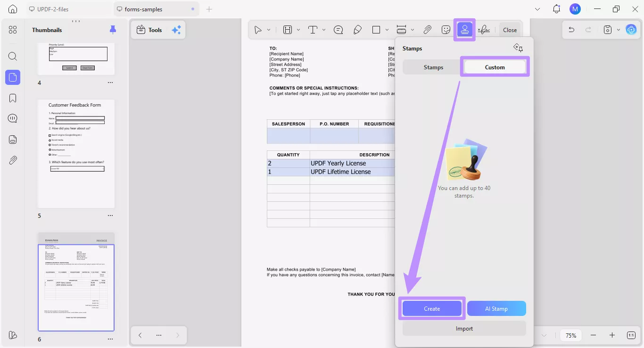Select the attachment paperclip in comment toolbar

[x=427, y=30]
